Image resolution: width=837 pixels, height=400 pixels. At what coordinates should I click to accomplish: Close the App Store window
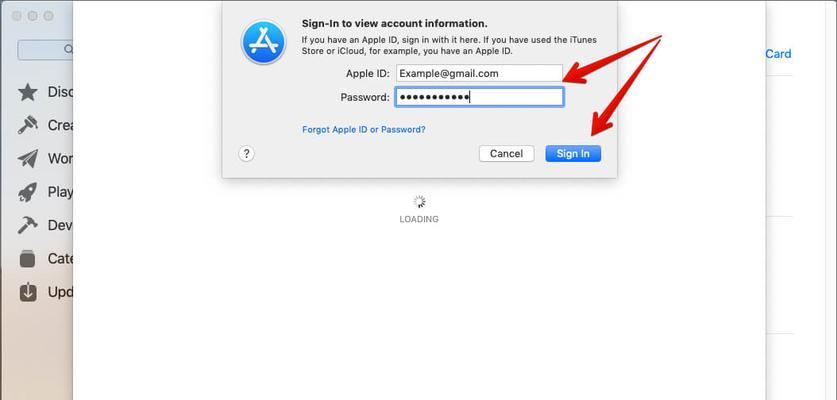[17, 16]
